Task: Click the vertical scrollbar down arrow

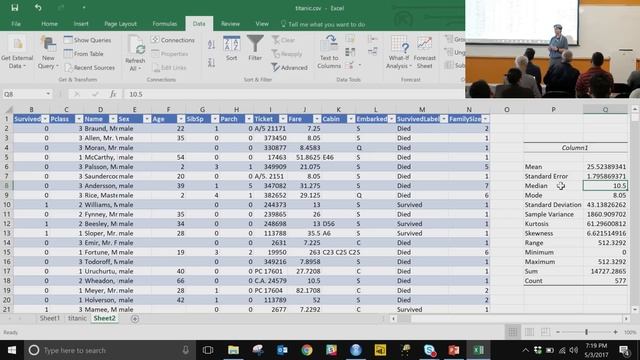Action: 635,310
